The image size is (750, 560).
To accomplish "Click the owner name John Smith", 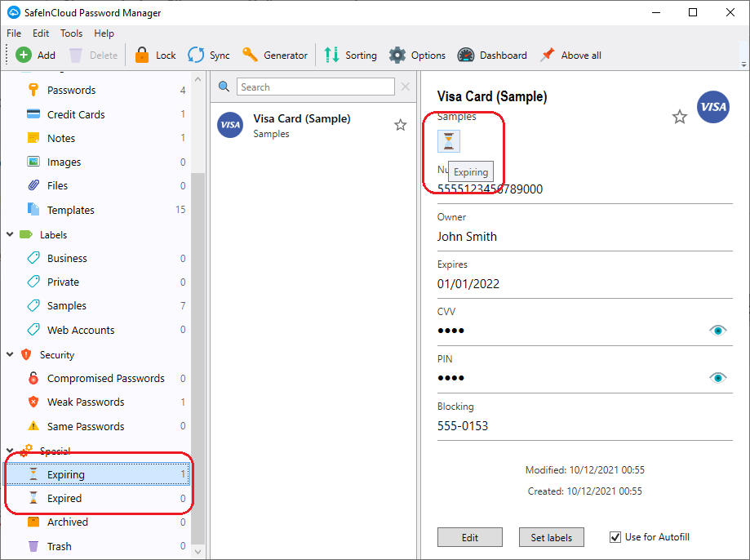I will [x=467, y=237].
